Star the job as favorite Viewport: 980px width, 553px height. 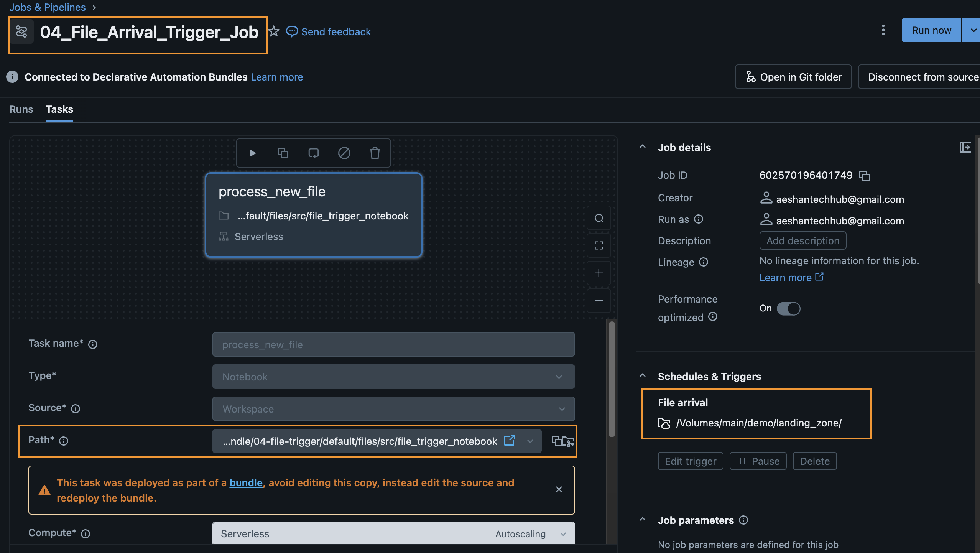click(274, 31)
